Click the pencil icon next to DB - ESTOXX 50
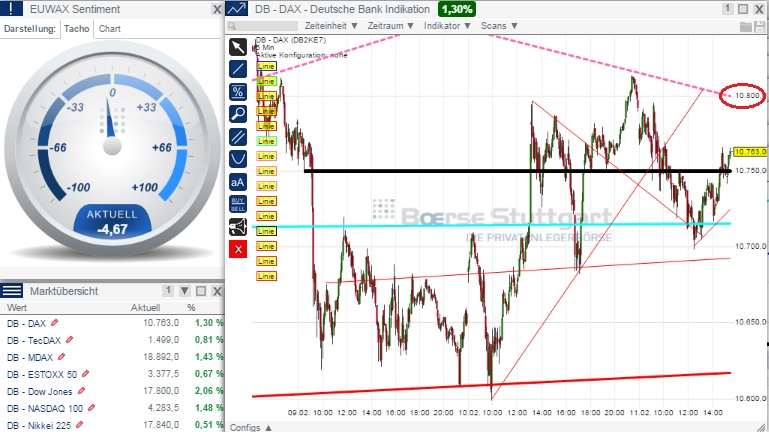This screenshot has width=769, height=432. pyautogui.click(x=85, y=374)
